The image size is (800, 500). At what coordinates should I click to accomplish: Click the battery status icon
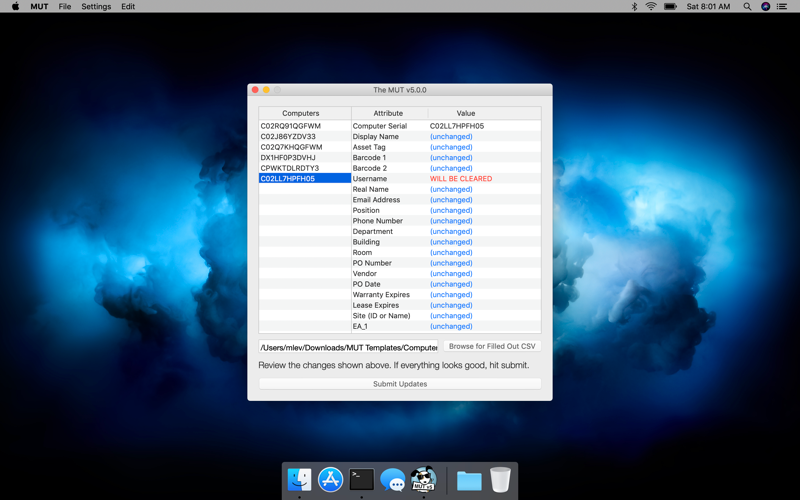coord(670,6)
